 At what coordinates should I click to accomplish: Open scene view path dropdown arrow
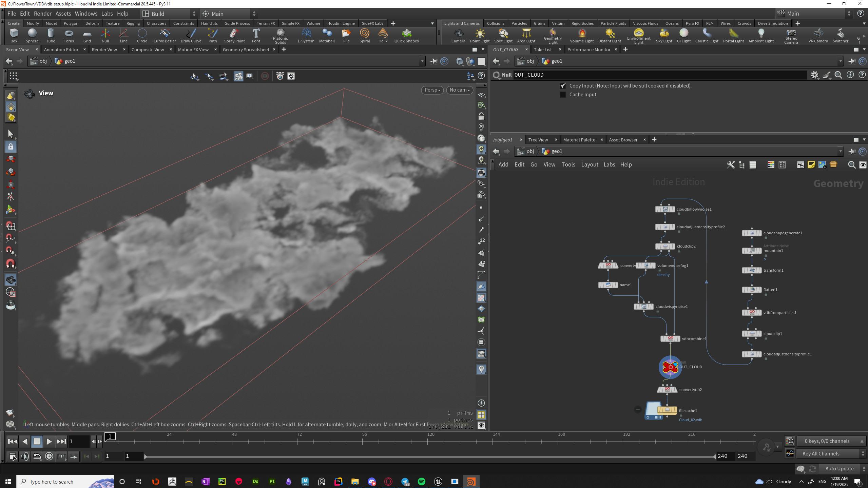(422, 61)
